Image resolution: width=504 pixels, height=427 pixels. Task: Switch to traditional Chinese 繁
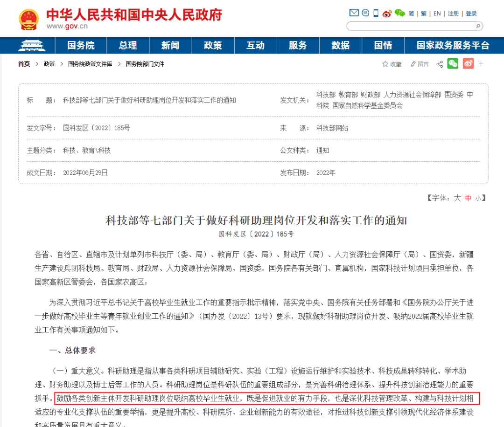(423, 14)
